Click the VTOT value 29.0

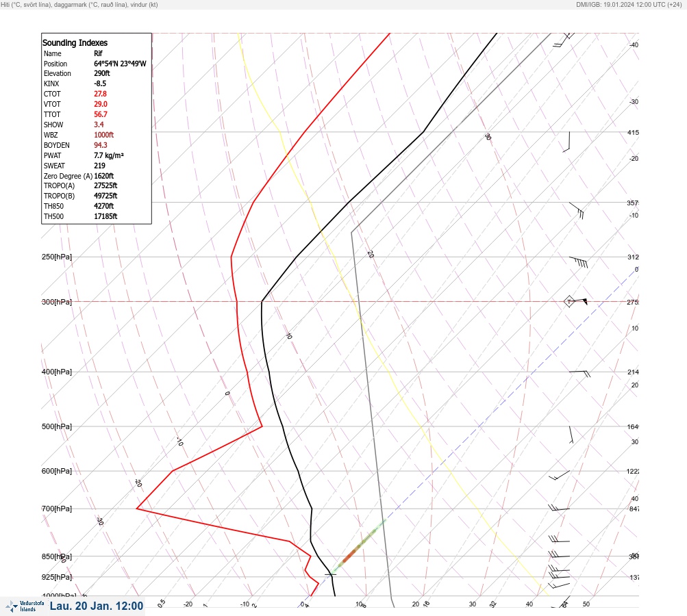100,104
